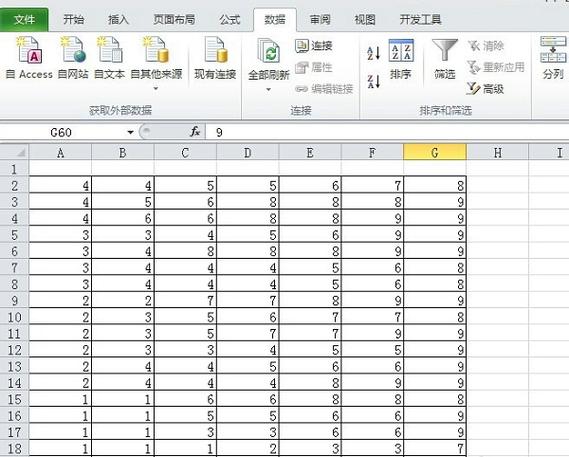Click Edit Links (编辑链接)

point(324,89)
